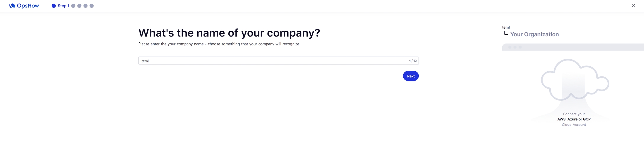The width and height of the screenshot is (644, 153).
Task: Click the second step indicator dot
Action: [x=73, y=6]
